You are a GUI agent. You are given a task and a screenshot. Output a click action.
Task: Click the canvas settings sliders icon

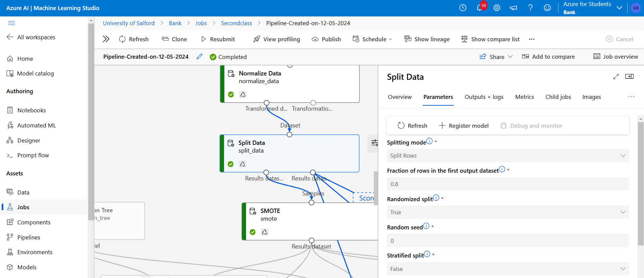click(375, 143)
